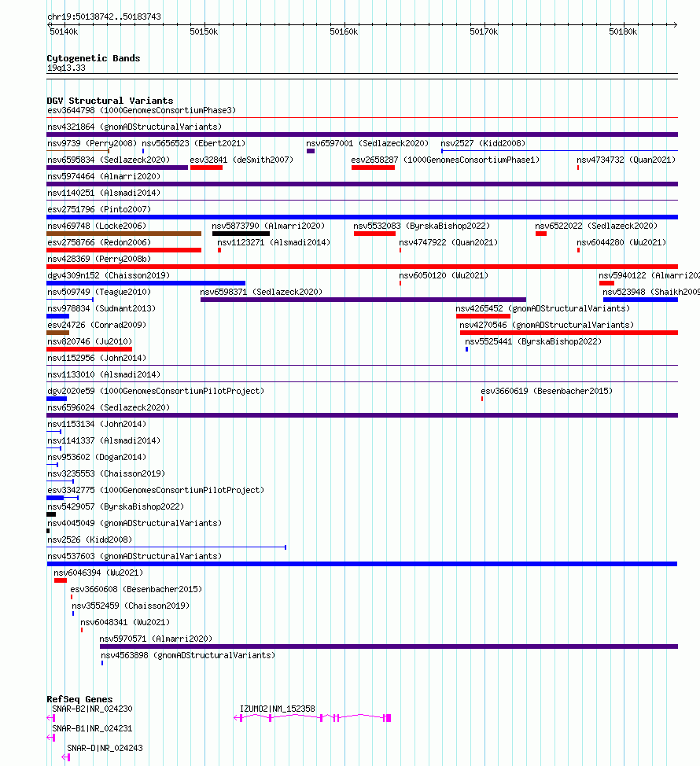Click the red esv2658287 variant bar

tap(373, 168)
